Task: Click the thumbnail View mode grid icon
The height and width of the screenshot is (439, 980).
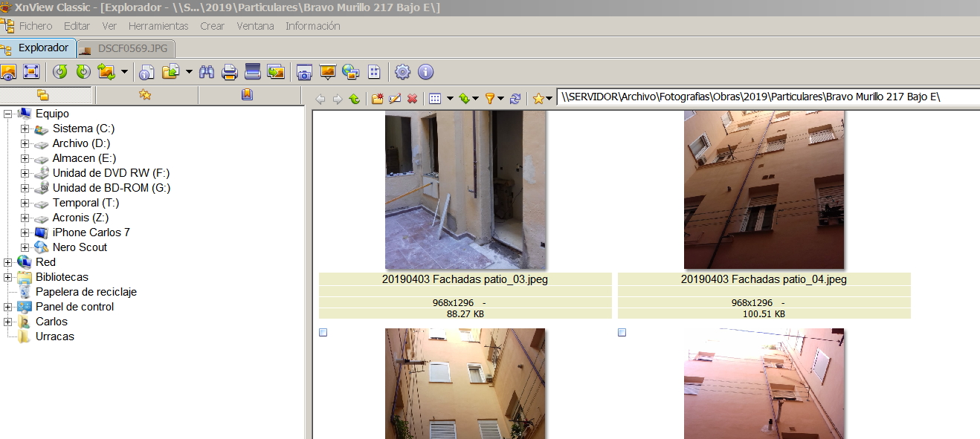Action: (436, 98)
